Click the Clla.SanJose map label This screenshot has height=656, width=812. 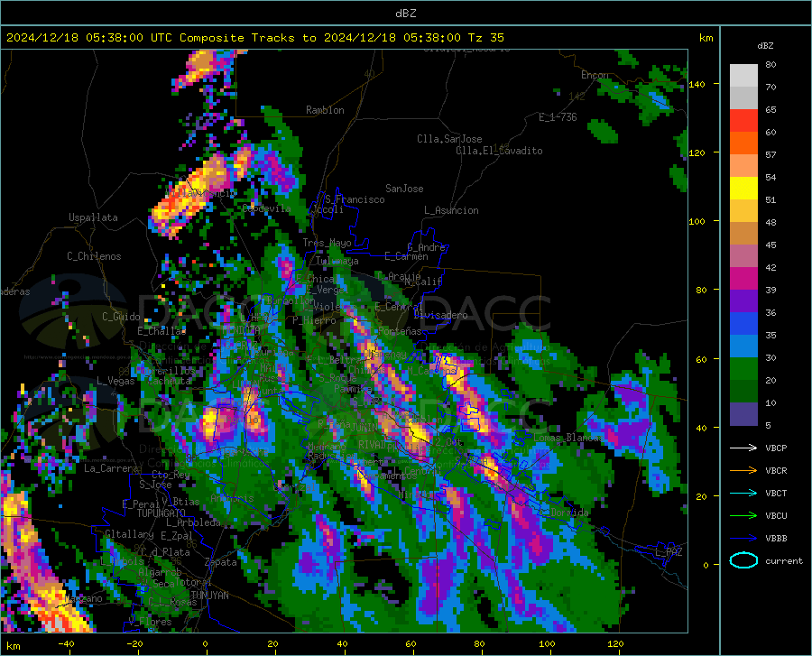449,139
